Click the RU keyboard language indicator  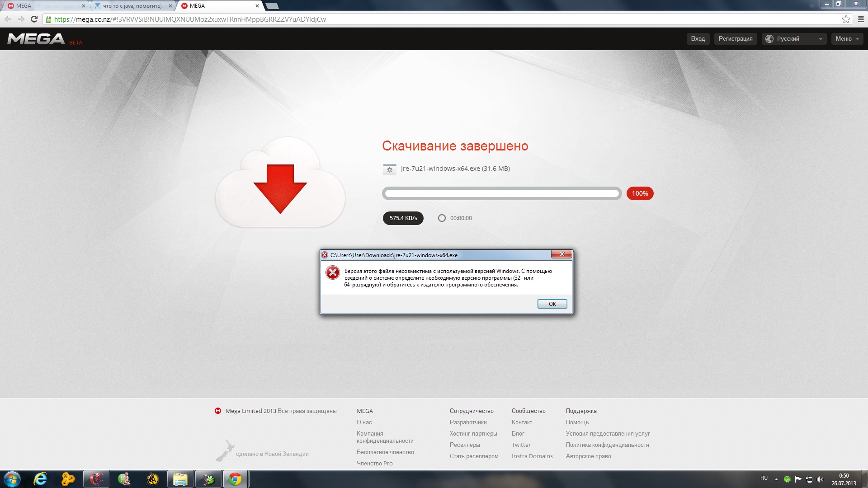764,478
